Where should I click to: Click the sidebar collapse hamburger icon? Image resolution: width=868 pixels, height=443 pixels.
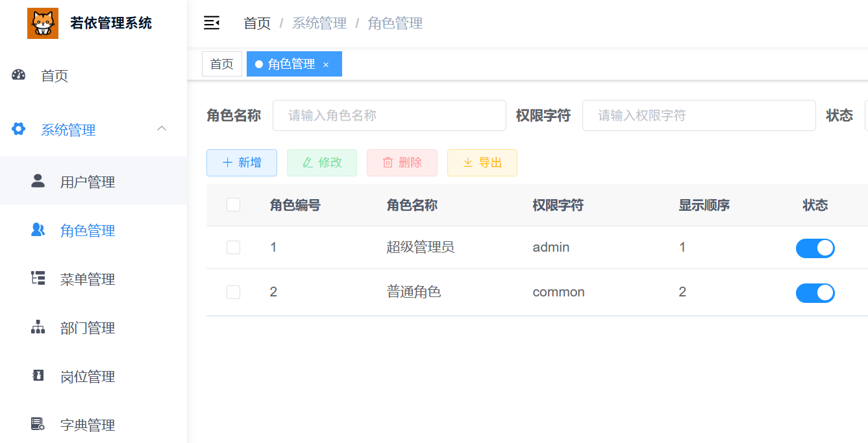pos(211,23)
